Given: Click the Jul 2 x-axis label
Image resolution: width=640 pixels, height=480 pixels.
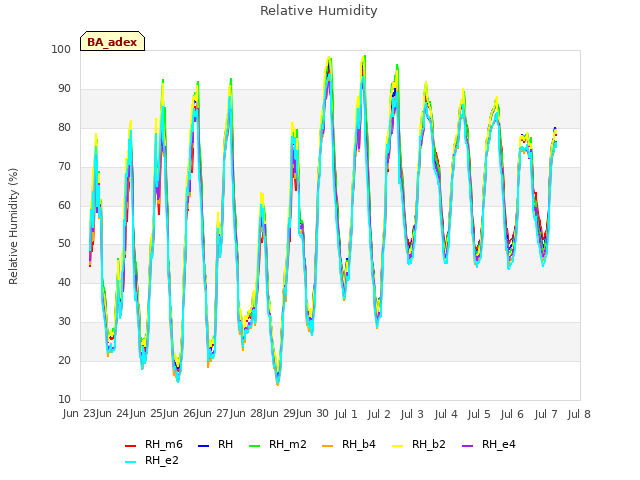Looking at the screenshot, I should point(379,415).
